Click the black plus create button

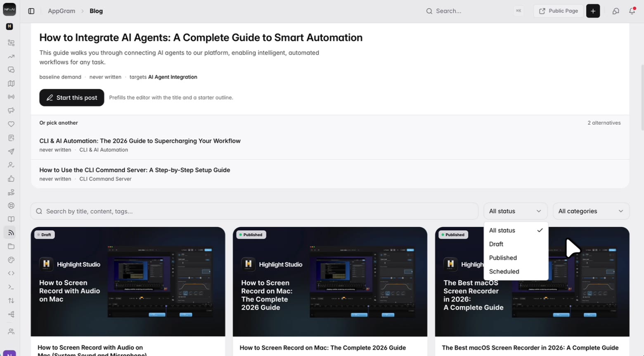point(593,11)
